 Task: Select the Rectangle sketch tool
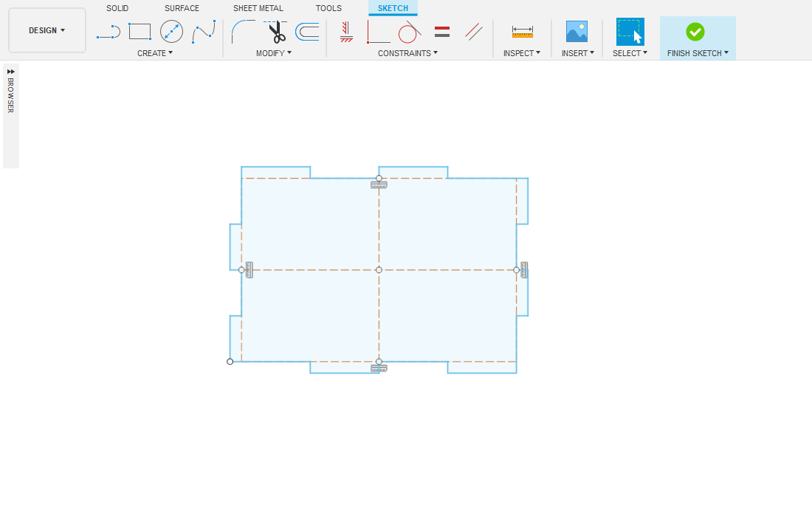click(140, 32)
